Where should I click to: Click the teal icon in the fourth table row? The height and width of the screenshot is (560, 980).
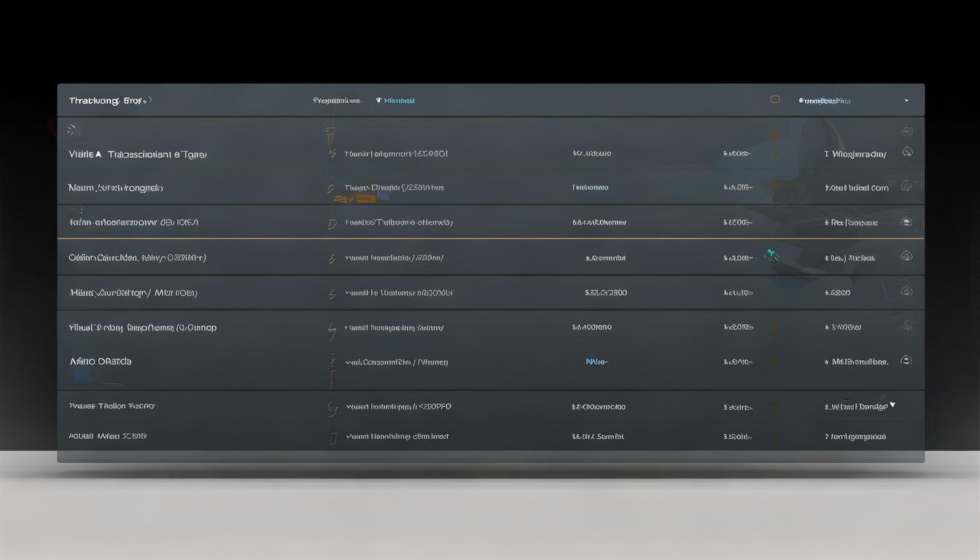pos(772,255)
